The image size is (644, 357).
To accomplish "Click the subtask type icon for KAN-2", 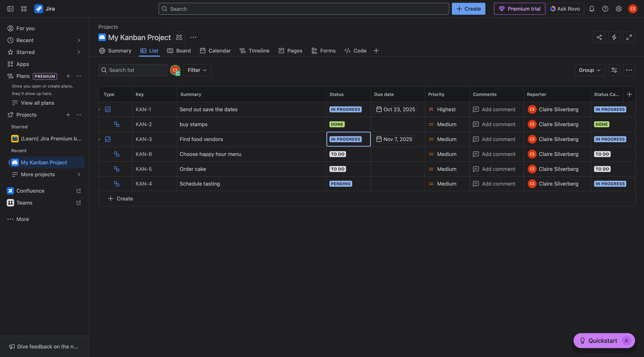I will click(x=116, y=124).
